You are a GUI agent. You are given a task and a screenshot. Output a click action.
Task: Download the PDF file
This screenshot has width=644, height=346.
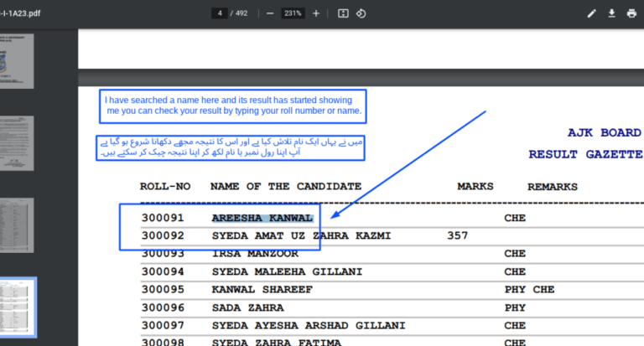(x=611, y=13)
